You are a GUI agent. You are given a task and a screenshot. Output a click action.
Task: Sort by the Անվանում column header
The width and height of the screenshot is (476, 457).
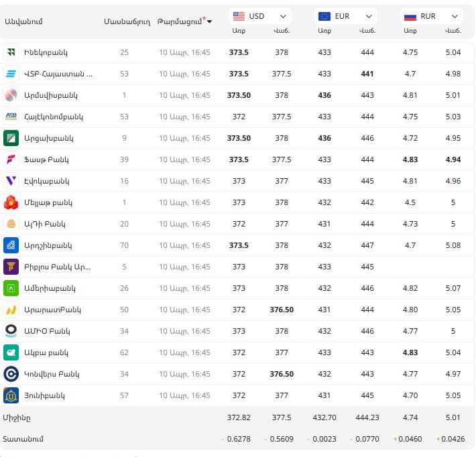[23, 22]
